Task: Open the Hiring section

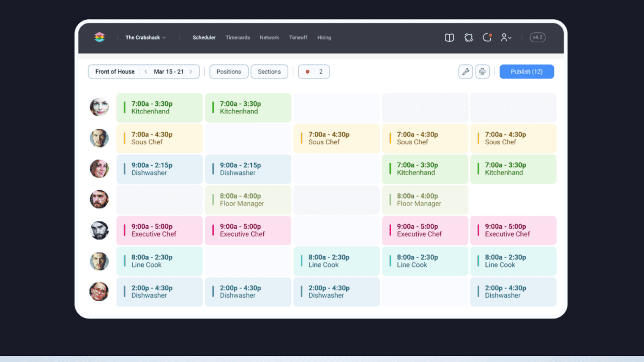Action: 324,37
